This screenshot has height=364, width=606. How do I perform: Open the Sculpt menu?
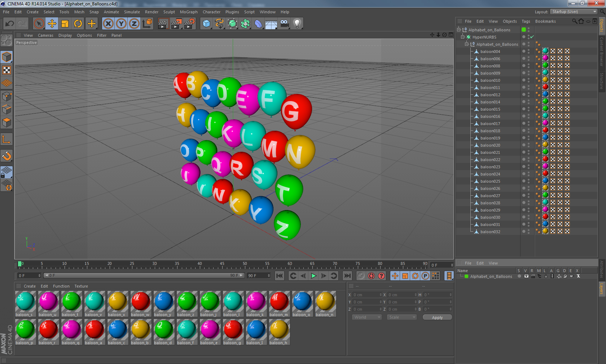[x=169, y=12]
